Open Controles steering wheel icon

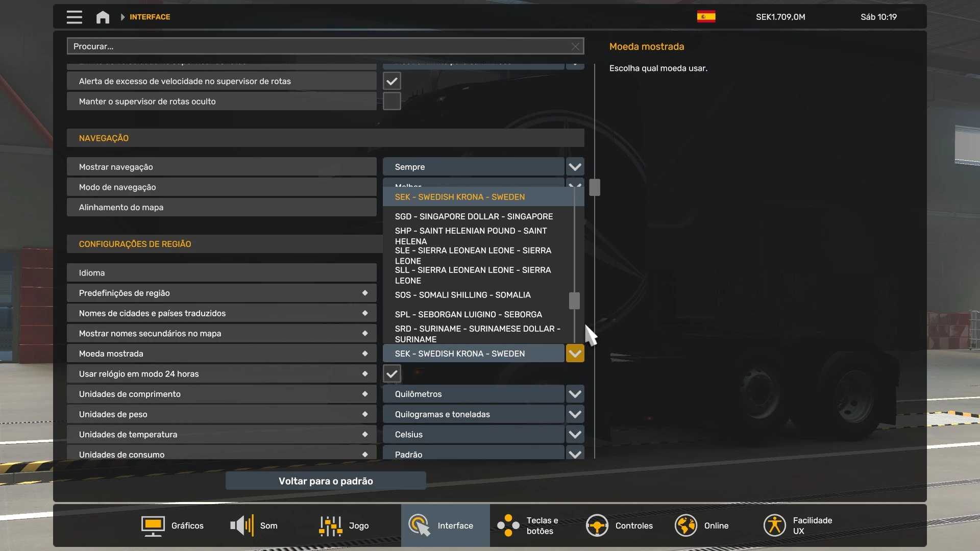click(597, 525)
